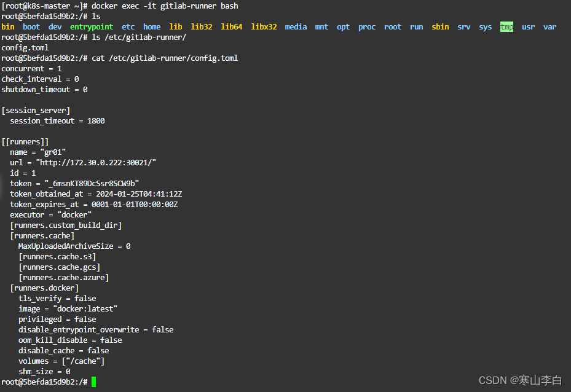Click the '[runners.cache.s3]' header

pos(58,257)
